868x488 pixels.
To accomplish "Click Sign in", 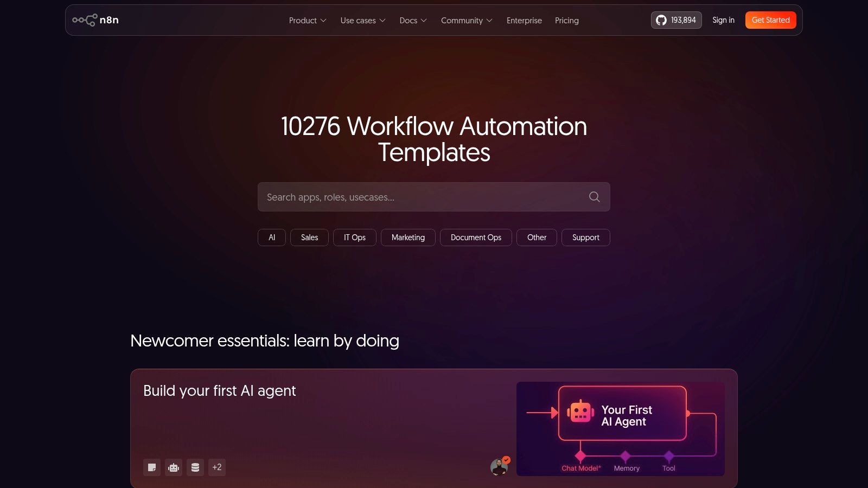I will (x=723, y=20).
